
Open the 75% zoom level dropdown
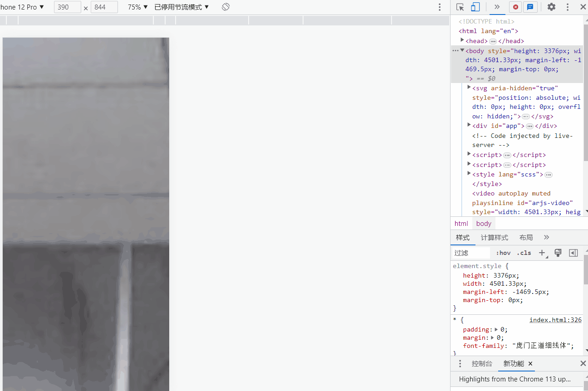click(x=138, y=7)
